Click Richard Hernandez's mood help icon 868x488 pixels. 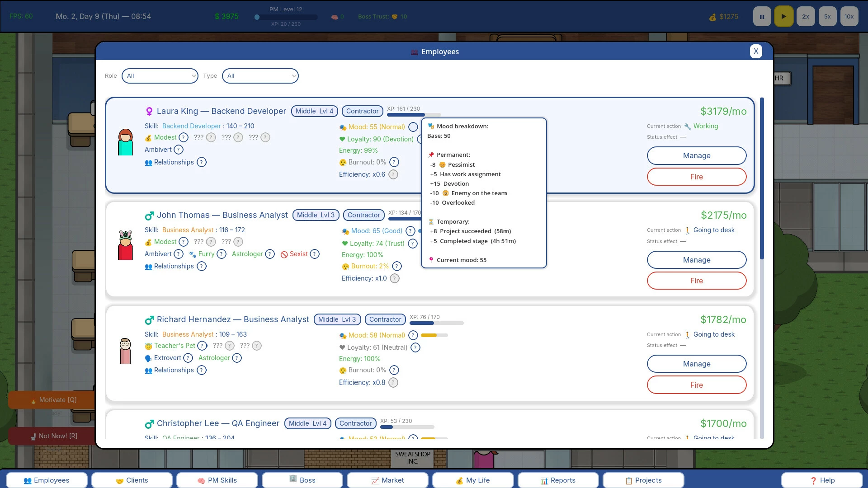pos(413,335)
